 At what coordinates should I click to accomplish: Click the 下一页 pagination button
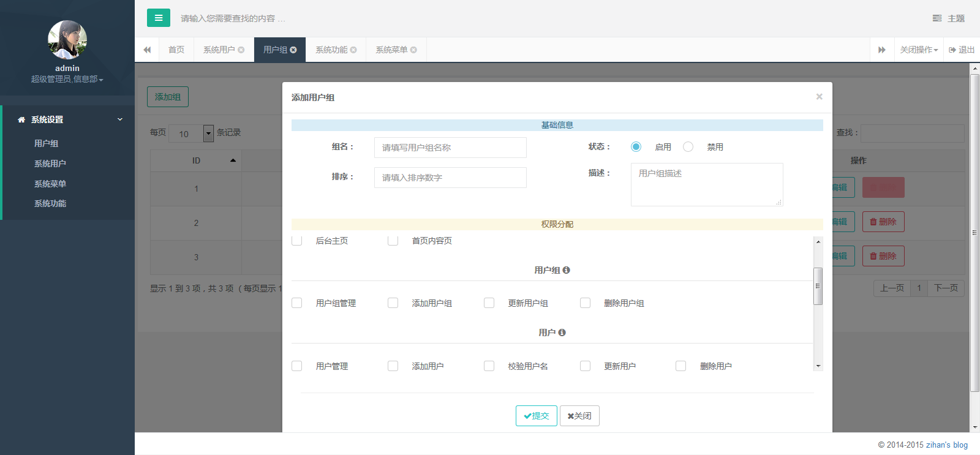tap(946, 288)
